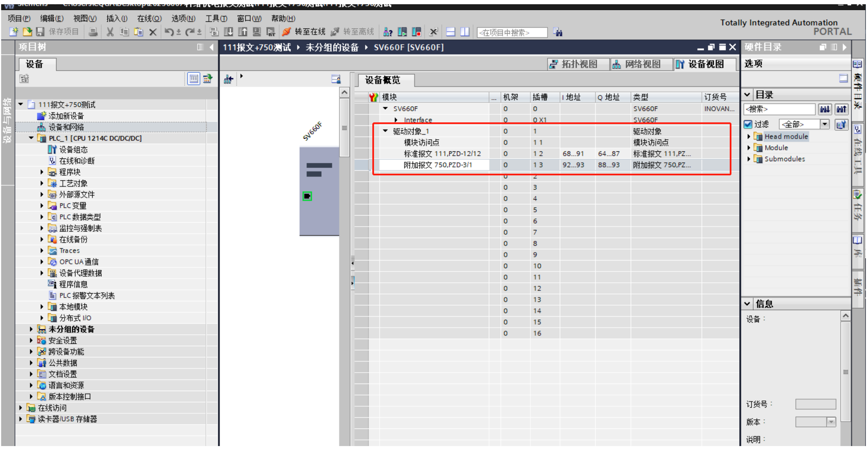The height and width of the screenshot is (463, 868).
Task: Click the catalog <搜索> search field
Action: coord(779,109)
